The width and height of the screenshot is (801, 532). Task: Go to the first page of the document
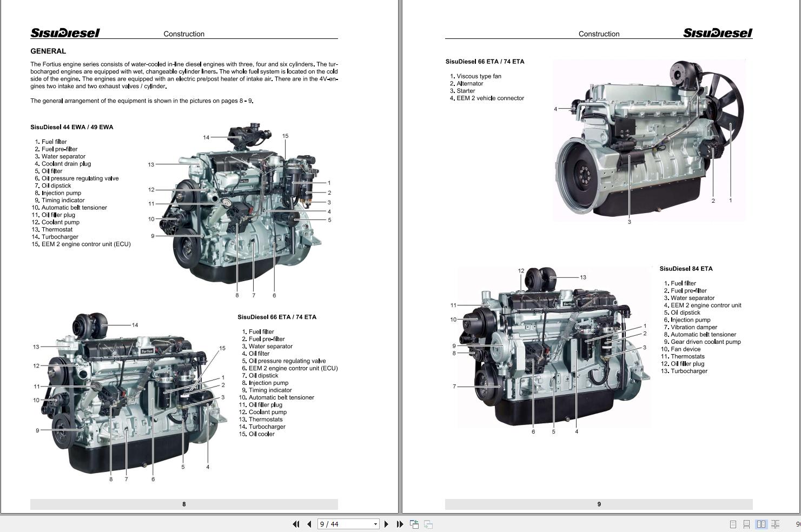coord(296,524)
